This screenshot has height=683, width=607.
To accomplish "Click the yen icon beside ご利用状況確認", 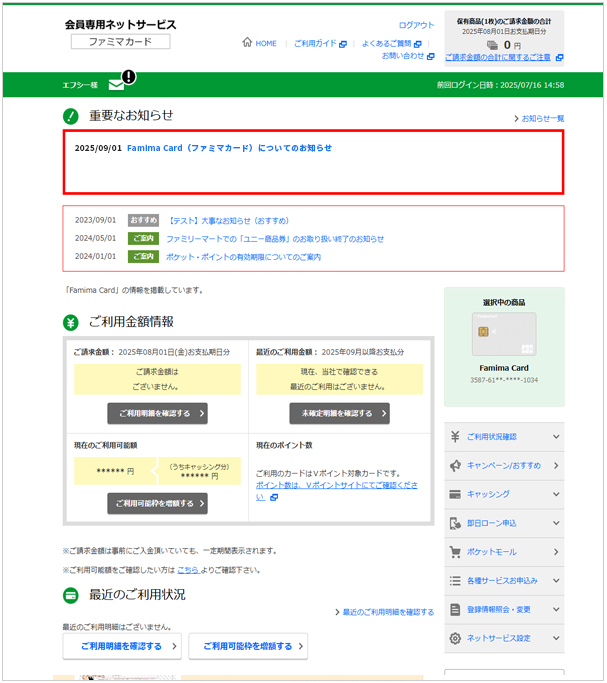I will click(455, 436).
